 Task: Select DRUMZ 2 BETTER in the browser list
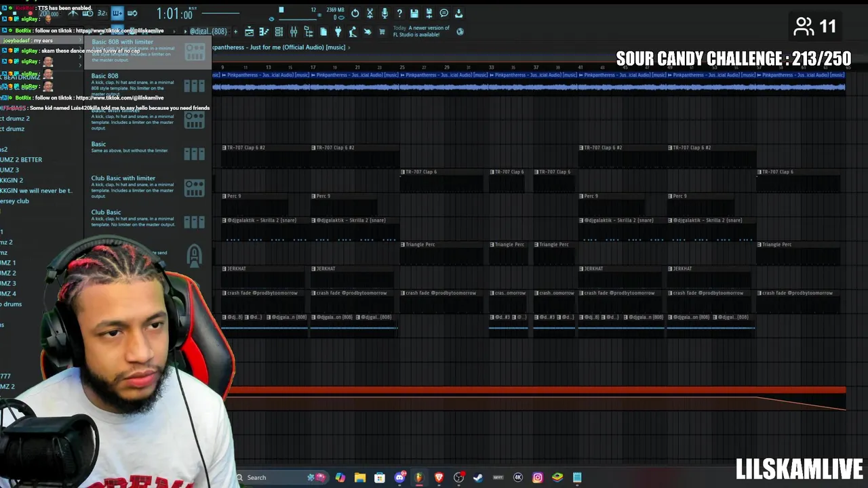21,159
